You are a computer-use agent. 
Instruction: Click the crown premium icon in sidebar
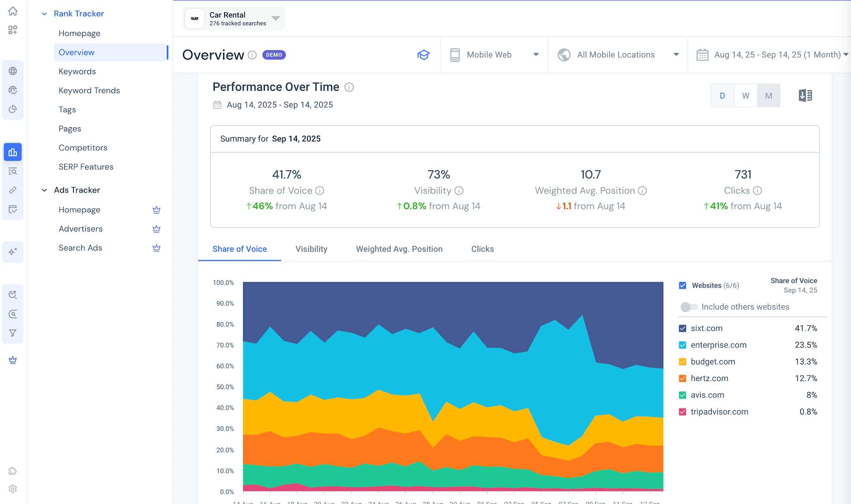(13, 360)
